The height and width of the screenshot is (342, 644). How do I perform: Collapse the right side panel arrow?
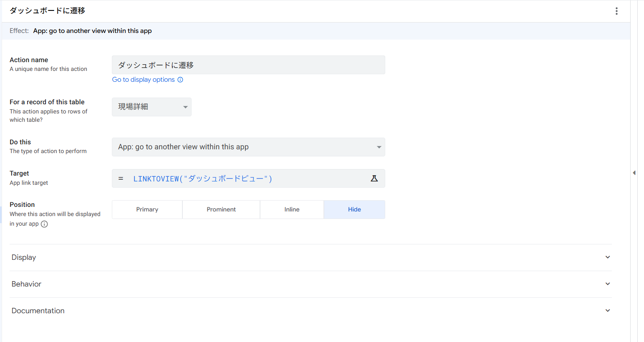[634, 173]
